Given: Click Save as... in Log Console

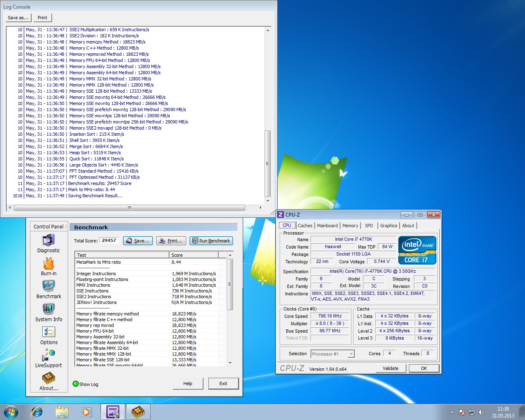Looking at the screenshot, I should pyautogui.click(x=18, y=18).
